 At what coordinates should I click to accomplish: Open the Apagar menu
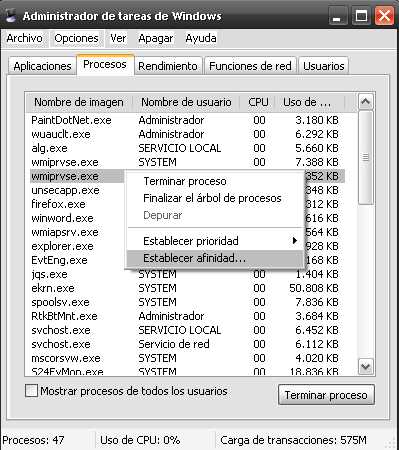click(156, 38)
